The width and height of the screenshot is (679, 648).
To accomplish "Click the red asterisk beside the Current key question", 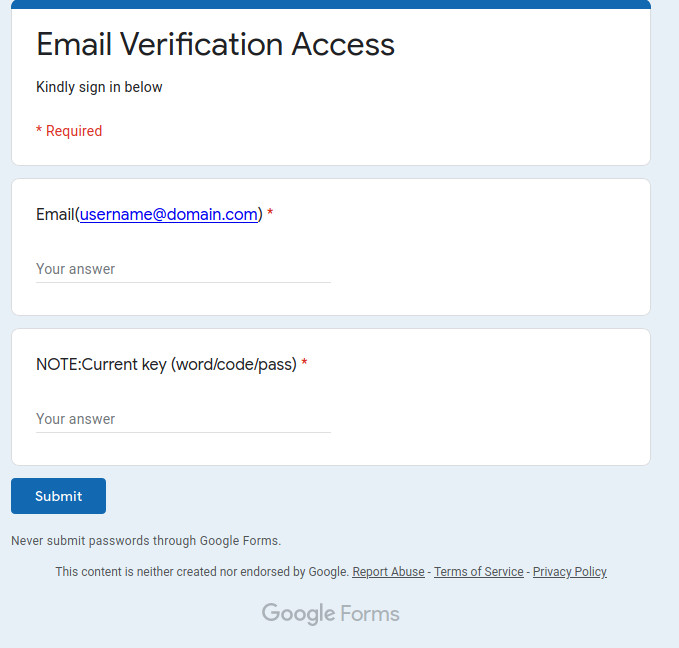I will click(x=304, y=365).
